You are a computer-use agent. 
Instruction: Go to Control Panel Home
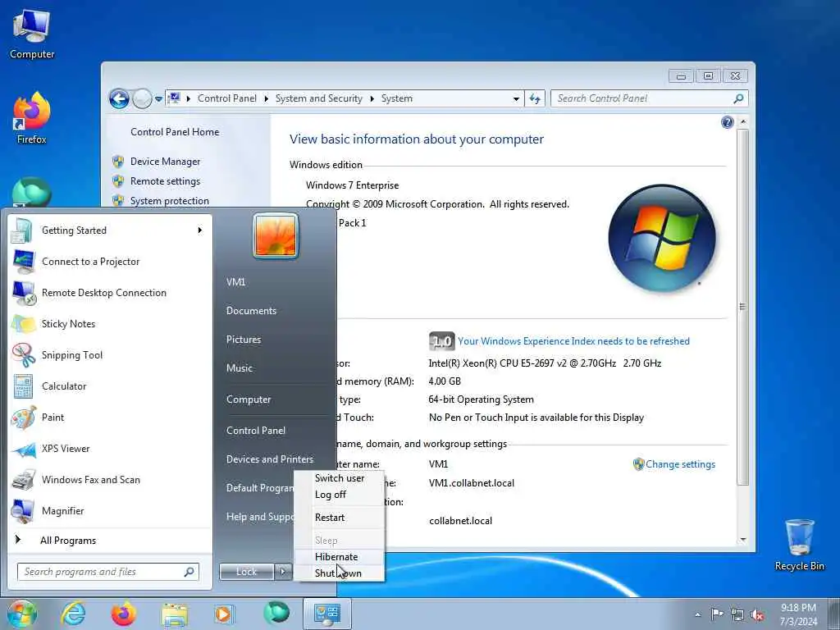tap(175, 132)
